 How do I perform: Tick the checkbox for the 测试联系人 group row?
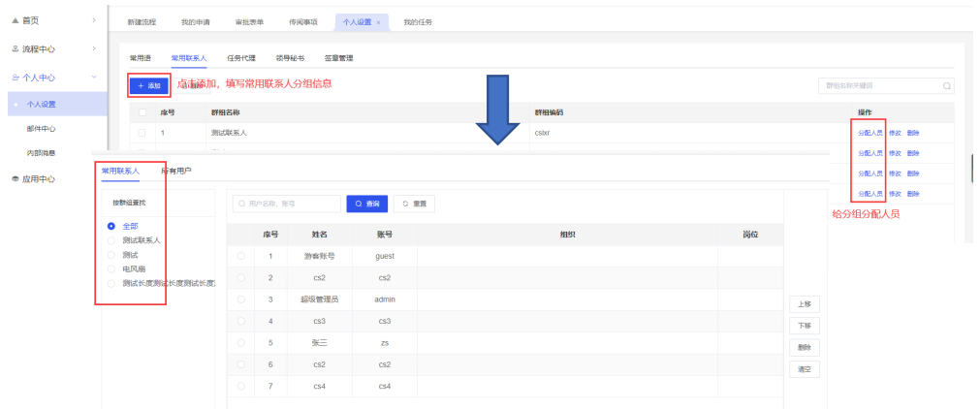tap(142, 132)
